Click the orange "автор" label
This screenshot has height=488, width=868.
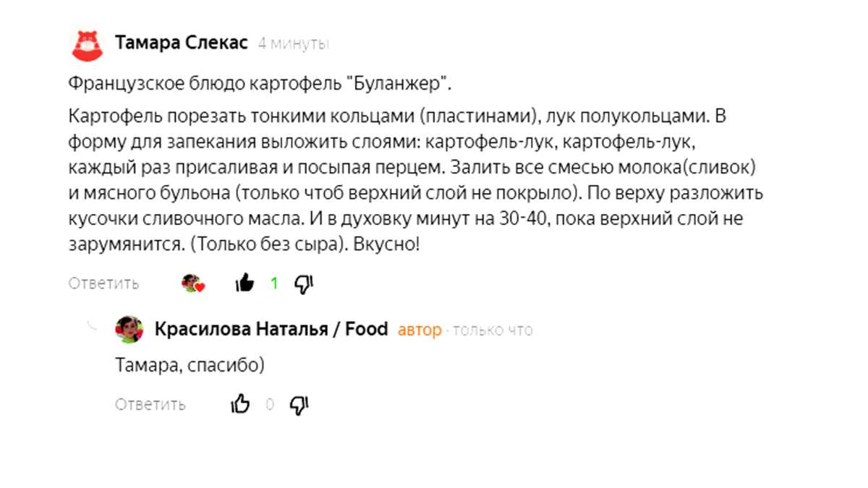click(420, 330)
